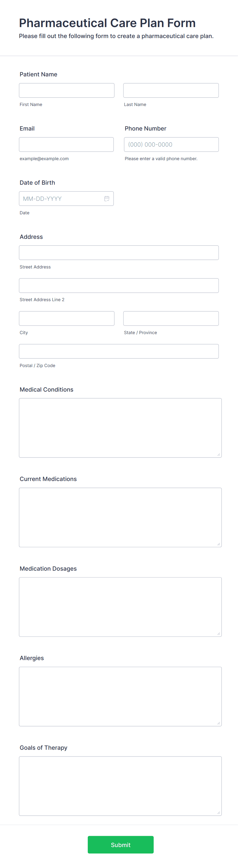
Task: Click the Phone Number input field
Action: [x=171, y=144]
